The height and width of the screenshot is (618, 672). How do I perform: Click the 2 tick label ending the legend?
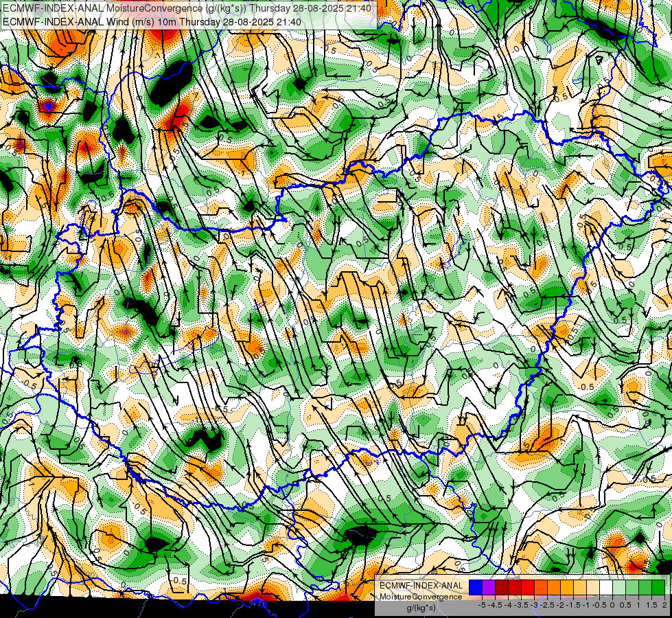[x=664, y=605]
